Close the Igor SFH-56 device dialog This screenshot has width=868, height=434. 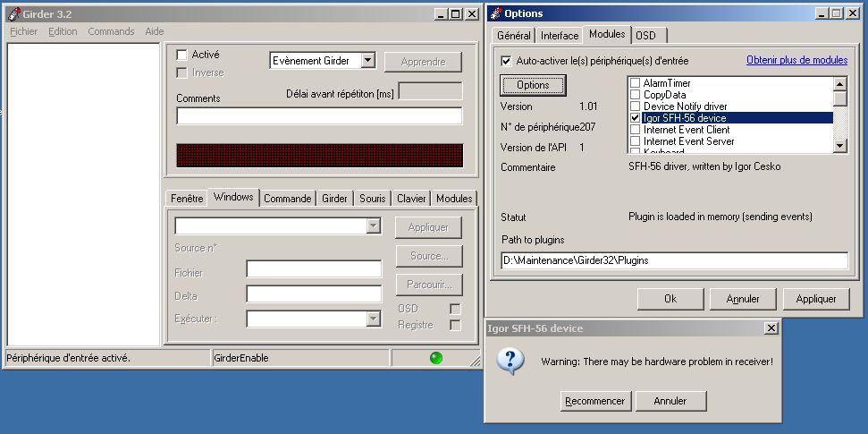click(x=771, y=328)
